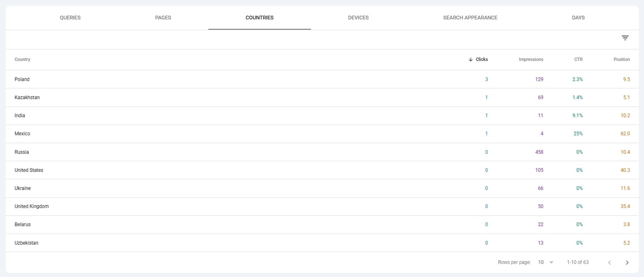The height and width of the screenshot is (277, 644).
Task: Click the 1-10 of 63 page indicator
Action: click(x=577, y=262)
